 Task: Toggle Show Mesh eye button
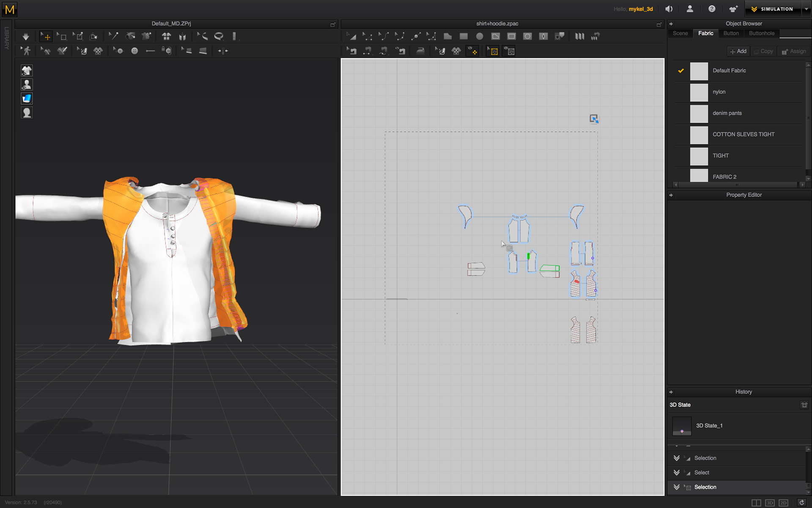click(x=509, y=51)
